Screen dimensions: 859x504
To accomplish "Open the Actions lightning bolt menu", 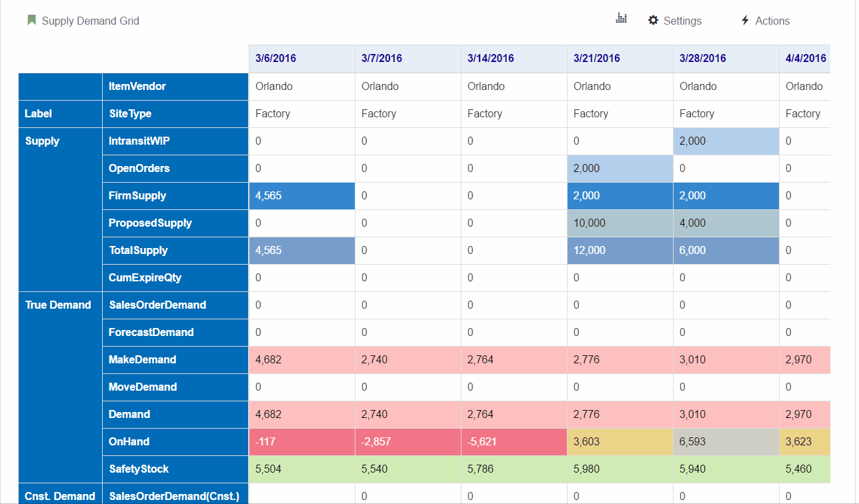I will (x=765, y=21).
